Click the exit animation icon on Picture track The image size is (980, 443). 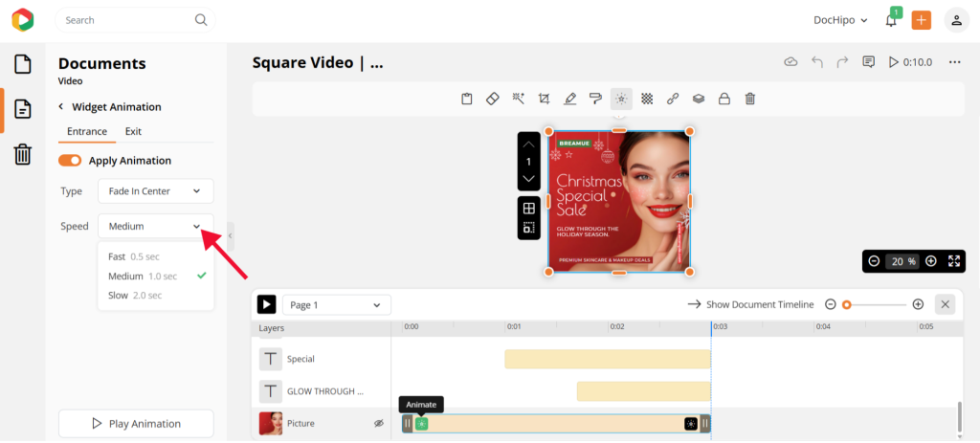pos(691,424)
